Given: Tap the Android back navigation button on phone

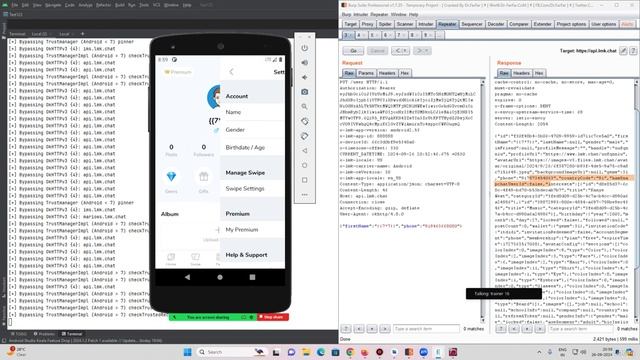Looking at the screenshot, I should pos(187,277).
